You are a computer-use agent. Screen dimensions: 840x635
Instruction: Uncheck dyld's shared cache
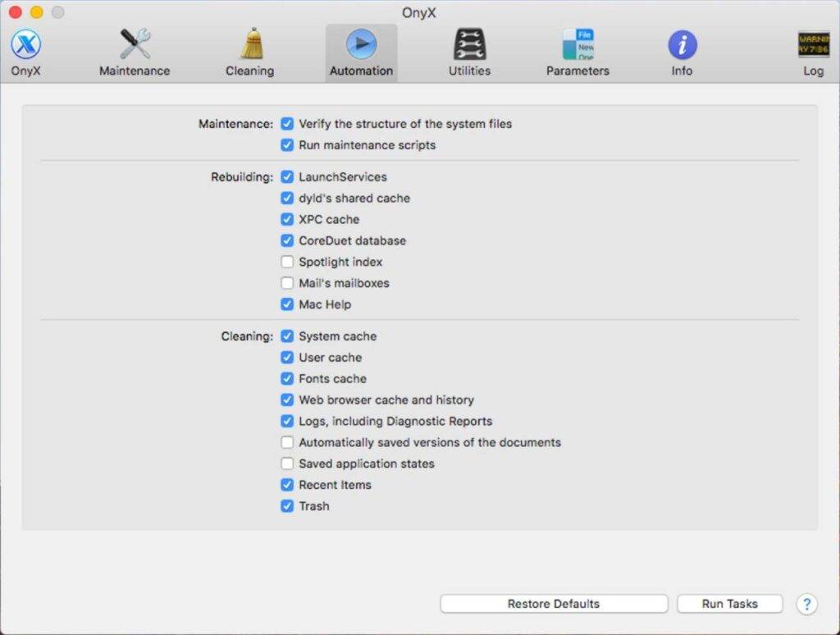[x=287, y=199]
